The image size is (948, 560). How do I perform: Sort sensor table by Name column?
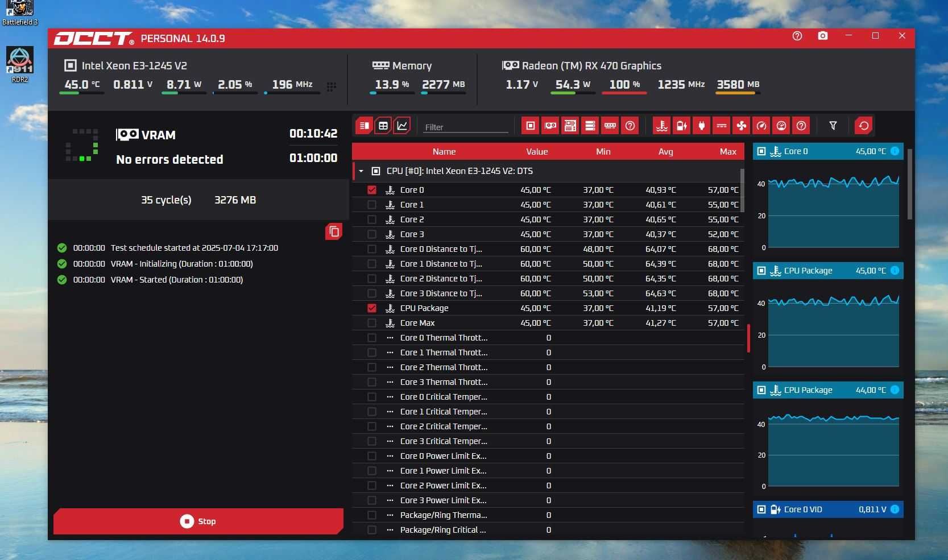444,152
